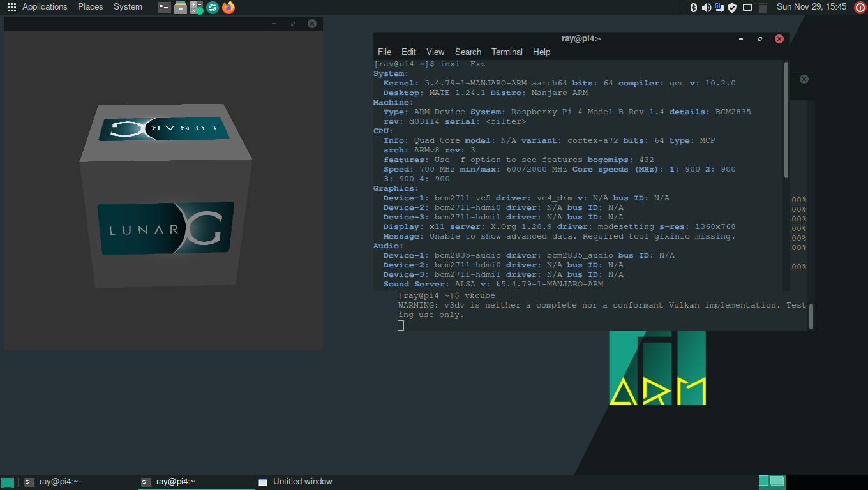Click the show desktop button in bottom panel
The height and width of the screenshot is (490, 868).
[8, 482]
